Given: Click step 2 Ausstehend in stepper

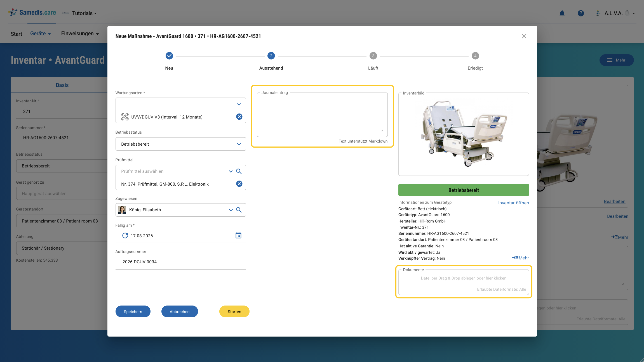Looking at the screenshot, I should (271, 61).
